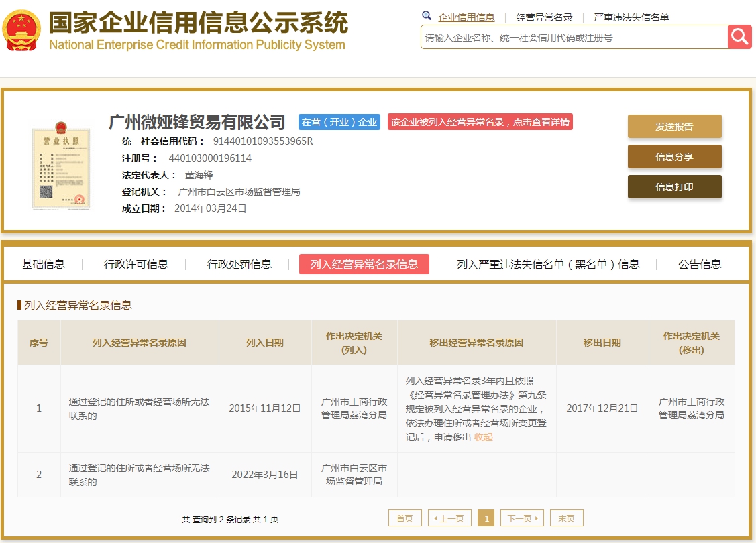Click the 列入日期 column header
This screenshot has height=543, width=756.
pos(265,343)
